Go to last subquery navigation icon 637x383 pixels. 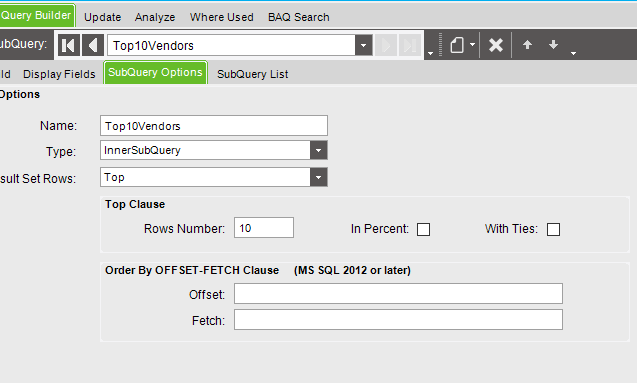tap(410, 45)
